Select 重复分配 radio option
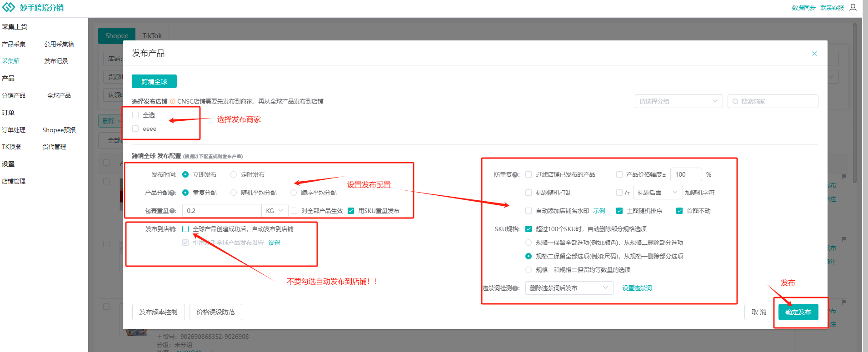868x352 pixels. point(185,193)
